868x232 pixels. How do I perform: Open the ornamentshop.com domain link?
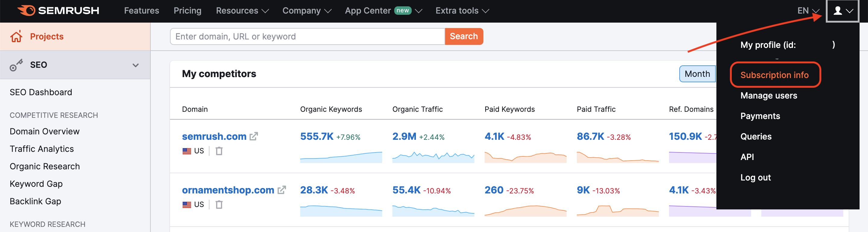(x=228, y=190)
